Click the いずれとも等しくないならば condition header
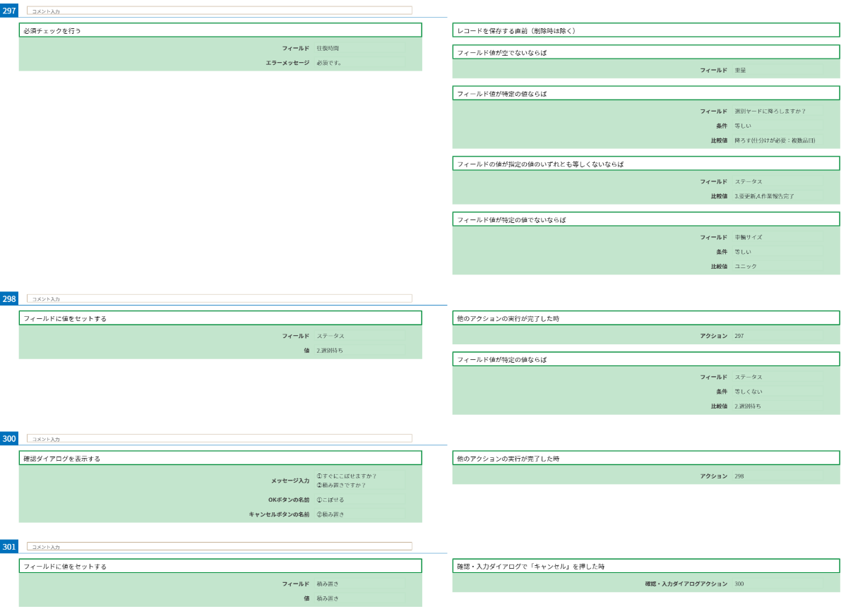The height and width of the screenshot is (616, 858). tap(645, 164)
